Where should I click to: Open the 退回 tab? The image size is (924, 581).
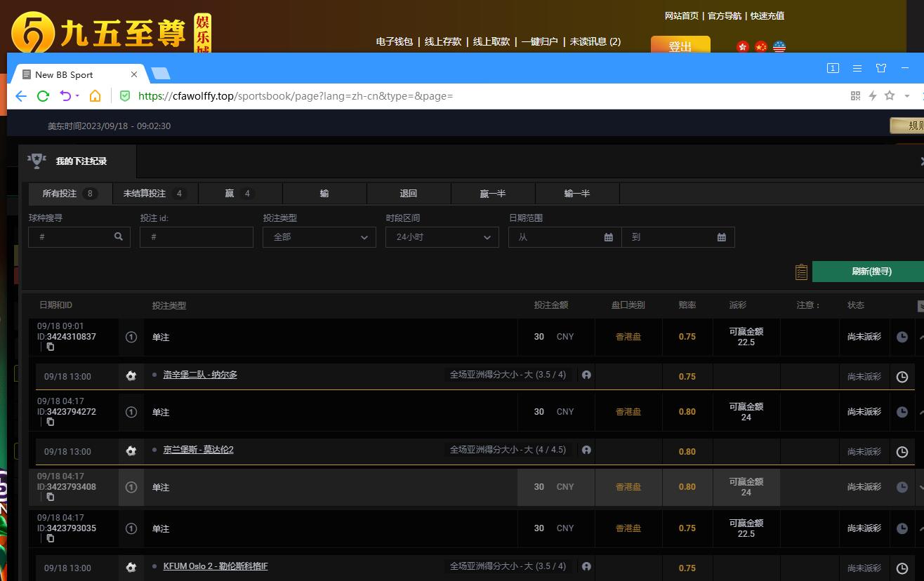click(408, 194)
